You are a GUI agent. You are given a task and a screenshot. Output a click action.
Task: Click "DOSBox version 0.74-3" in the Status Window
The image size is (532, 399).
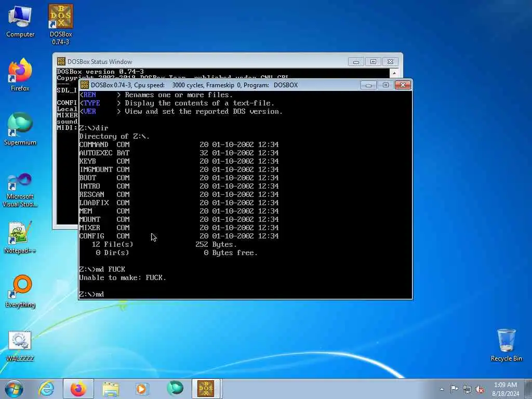(100, 72)
